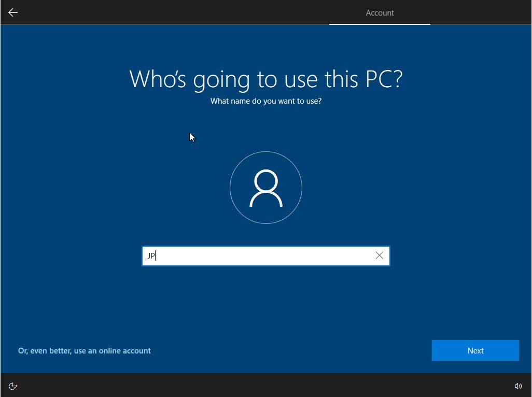Click the Next button to continue
Screen dimensions: 532x397
[475, 350]
